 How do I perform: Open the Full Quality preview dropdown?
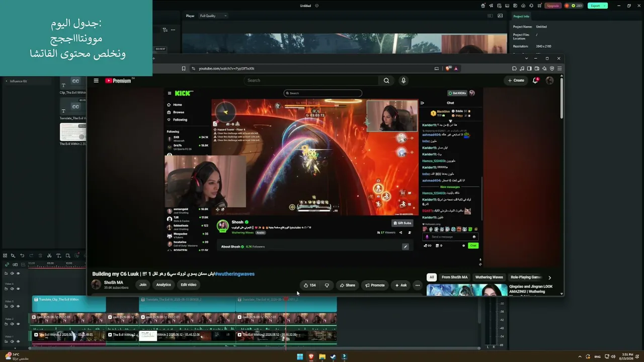tap(213, 16)
